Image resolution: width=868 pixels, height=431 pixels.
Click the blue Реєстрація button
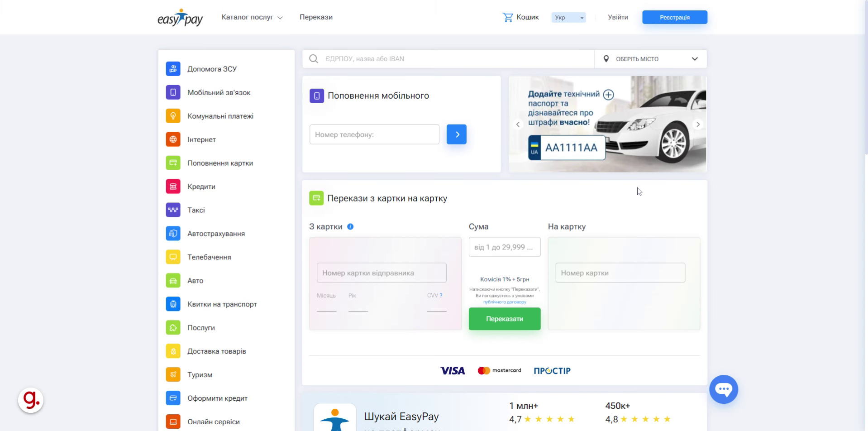click(x=674, y=17)
